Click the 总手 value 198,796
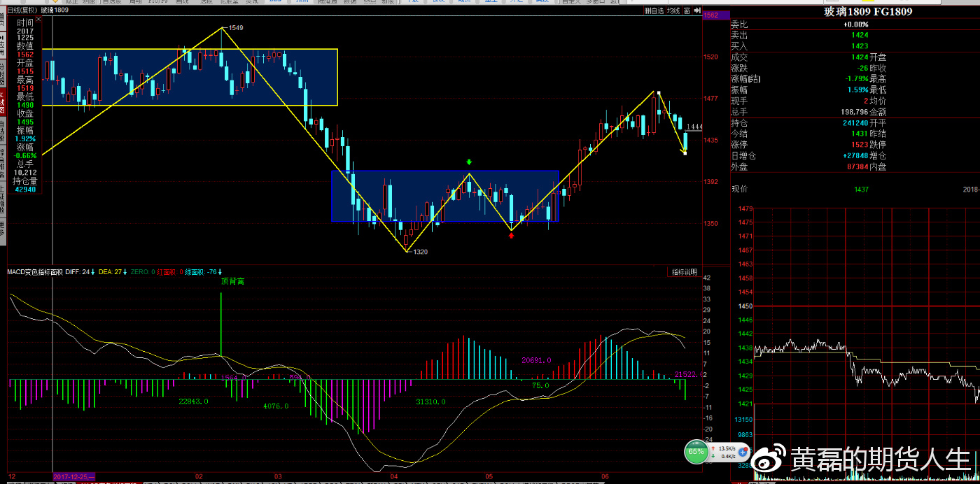Screen dimensions: 980x484 [x=854, y=112]
